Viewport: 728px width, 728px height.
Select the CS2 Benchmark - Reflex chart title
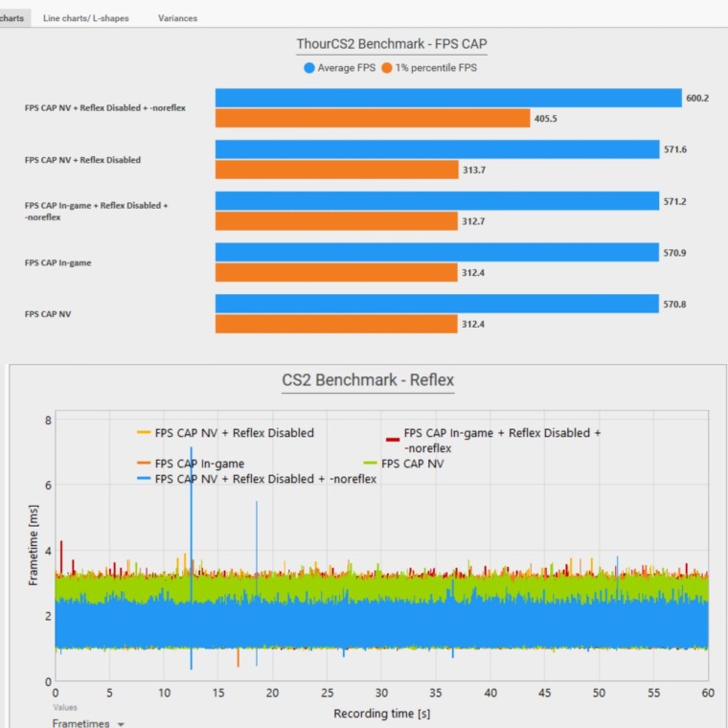coord(368,379)
